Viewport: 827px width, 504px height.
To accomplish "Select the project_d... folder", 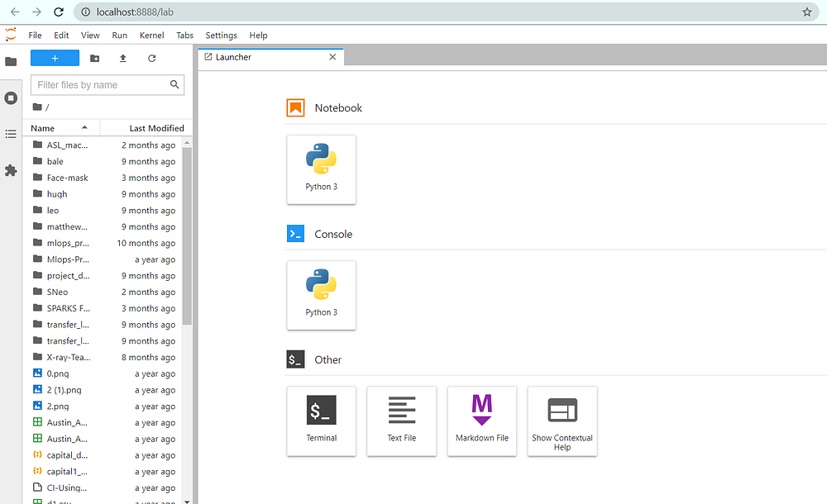I will [x=104, y=276].
